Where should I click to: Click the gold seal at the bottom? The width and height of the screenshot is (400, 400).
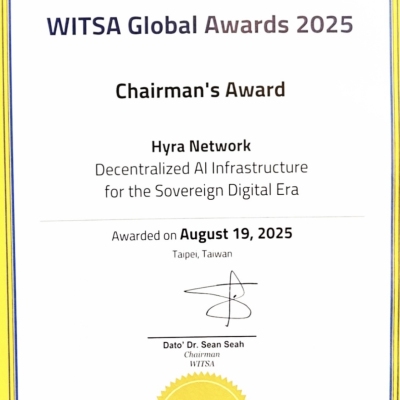pos(202,387)
